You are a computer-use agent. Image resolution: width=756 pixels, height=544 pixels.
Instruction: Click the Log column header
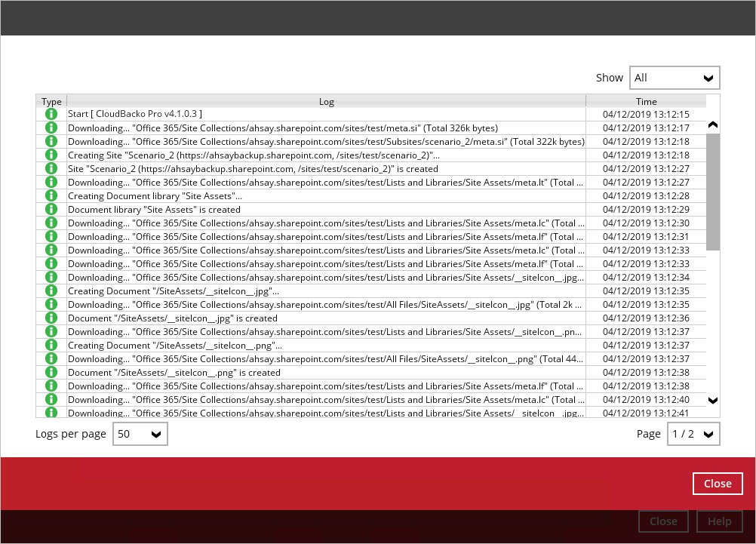pos(327,101)
